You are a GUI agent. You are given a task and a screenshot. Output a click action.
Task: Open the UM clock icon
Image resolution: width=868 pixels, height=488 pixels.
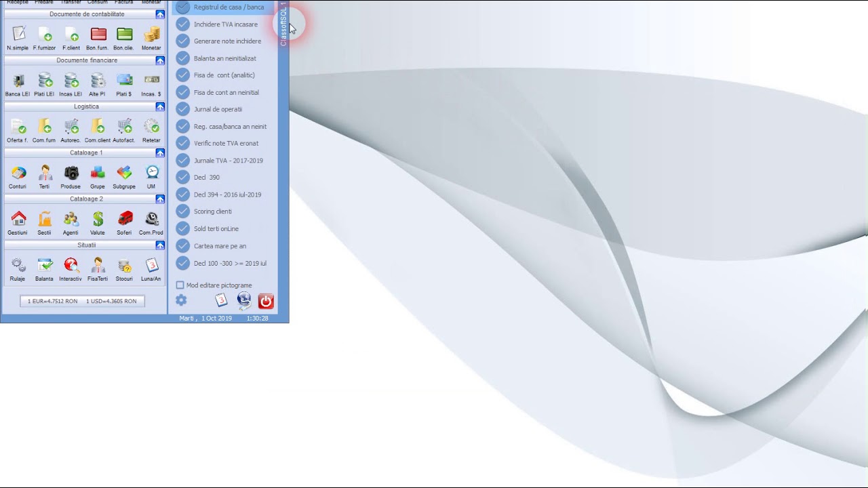[152, 172]
